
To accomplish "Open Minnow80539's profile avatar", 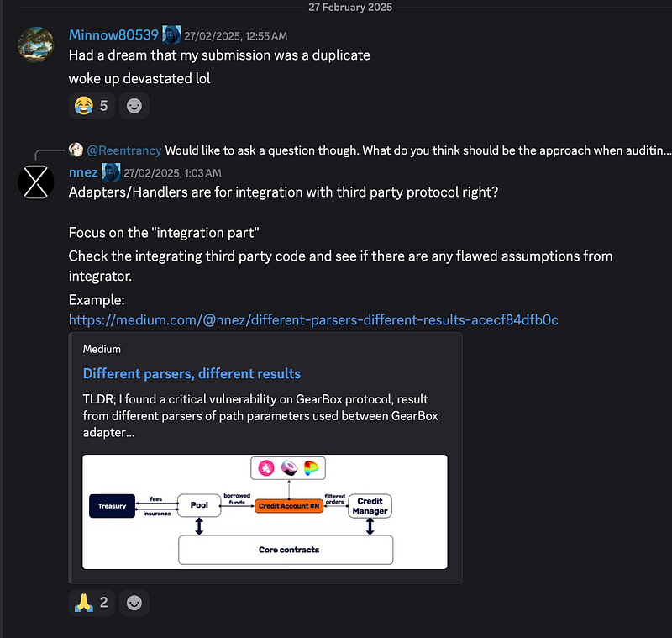I will click(x=36, y=45).
